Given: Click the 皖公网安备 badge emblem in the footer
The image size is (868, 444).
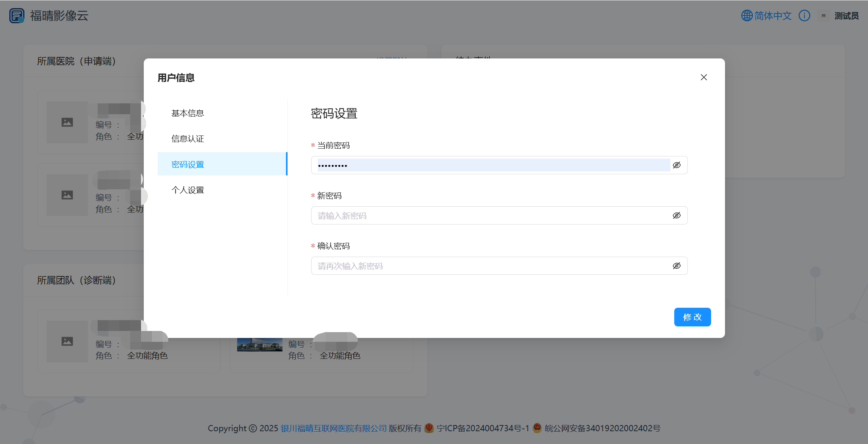Looking at the screenshot, I should point(537,428).
